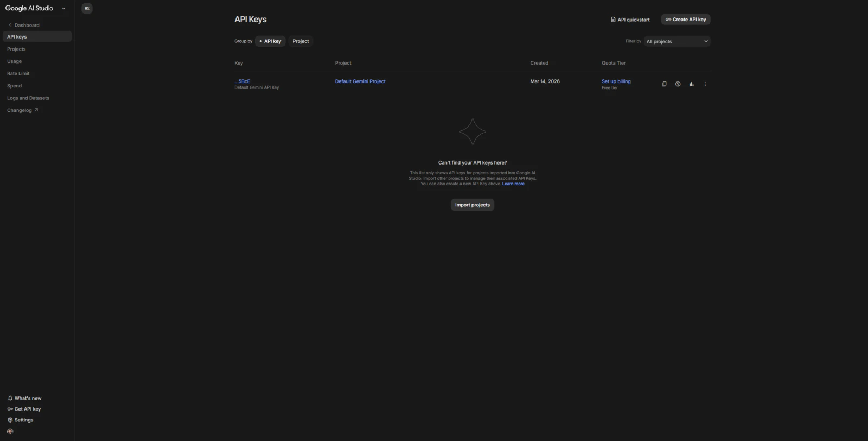Click Get API key in sidebar

[24, 409]
